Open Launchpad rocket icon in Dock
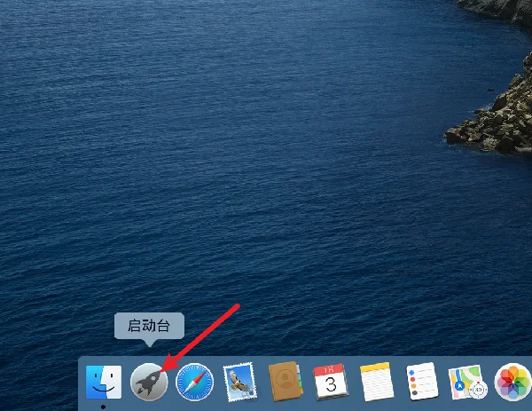The width and height of the screenshot is (532, 411). pos(149,382)
